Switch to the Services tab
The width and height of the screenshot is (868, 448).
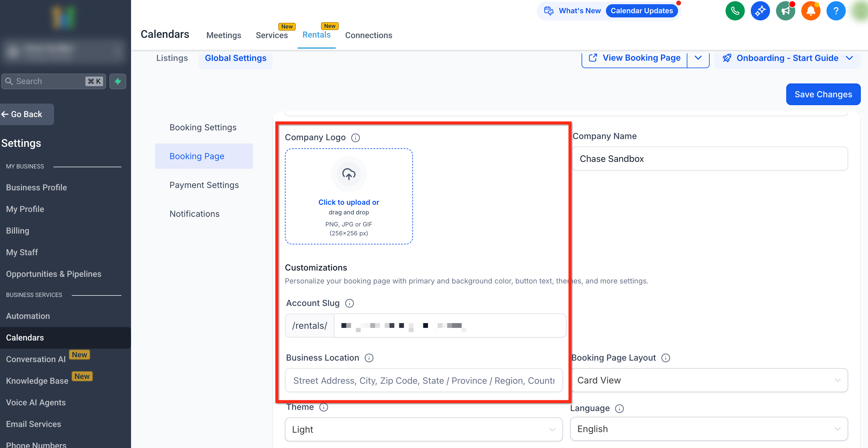pos(272,35)
